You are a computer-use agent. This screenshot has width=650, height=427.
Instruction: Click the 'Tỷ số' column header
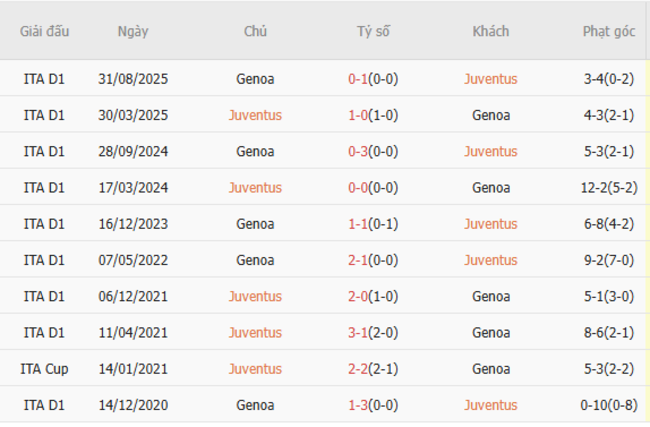point(373,31)
